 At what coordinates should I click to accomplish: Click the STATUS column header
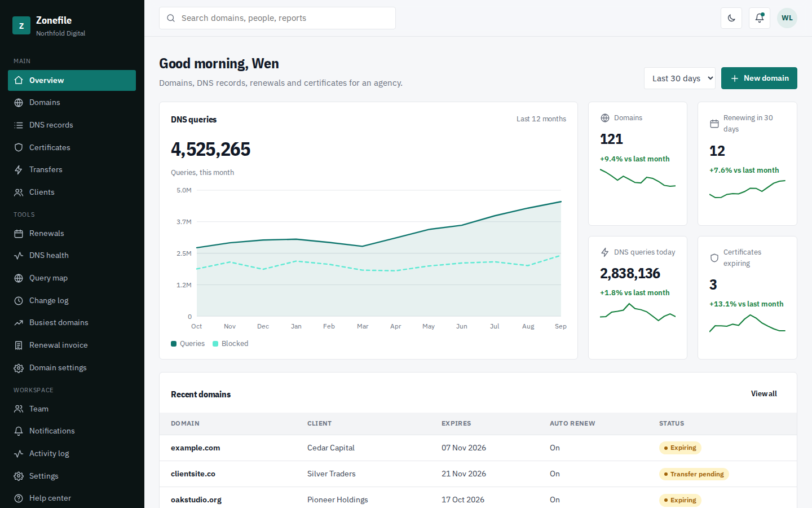672,423
